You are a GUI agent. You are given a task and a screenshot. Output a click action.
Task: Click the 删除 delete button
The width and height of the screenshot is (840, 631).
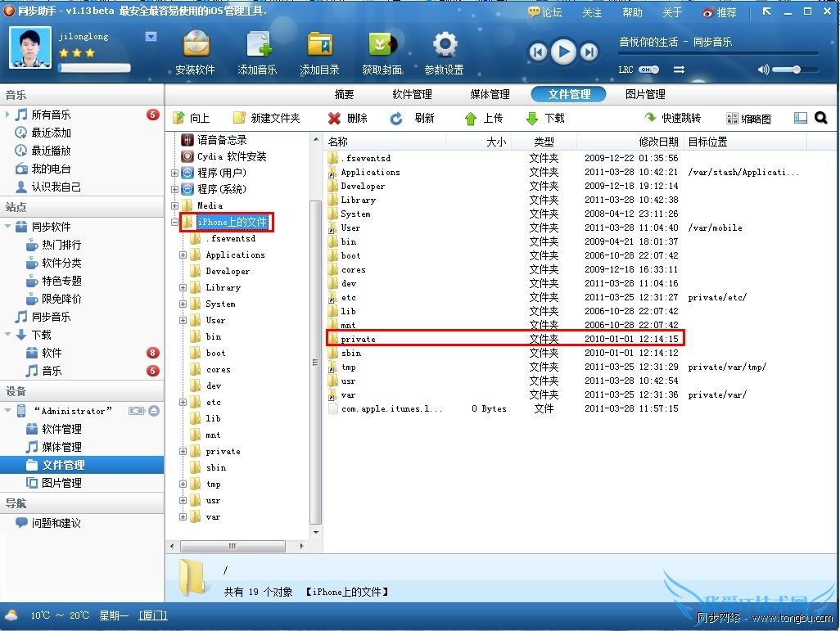348,118
